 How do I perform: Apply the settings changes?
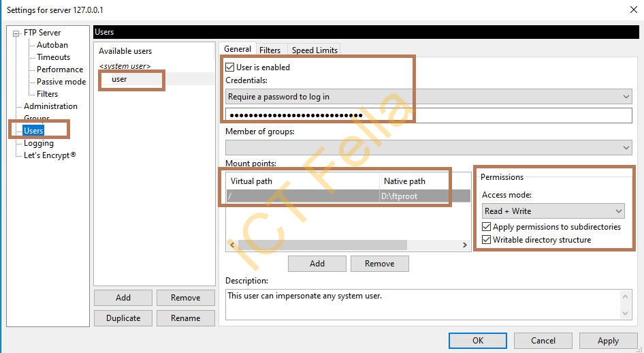pos(609,341)
